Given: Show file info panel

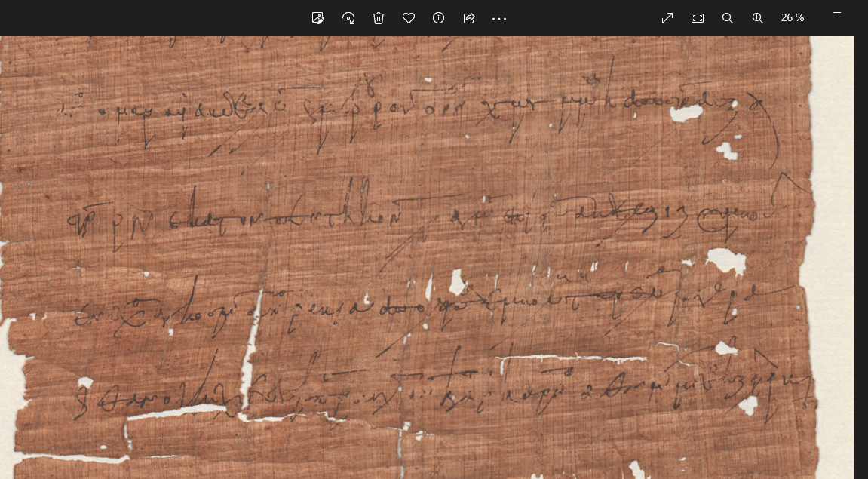Looking at the screenshot, I should click(x=438, y=18).
